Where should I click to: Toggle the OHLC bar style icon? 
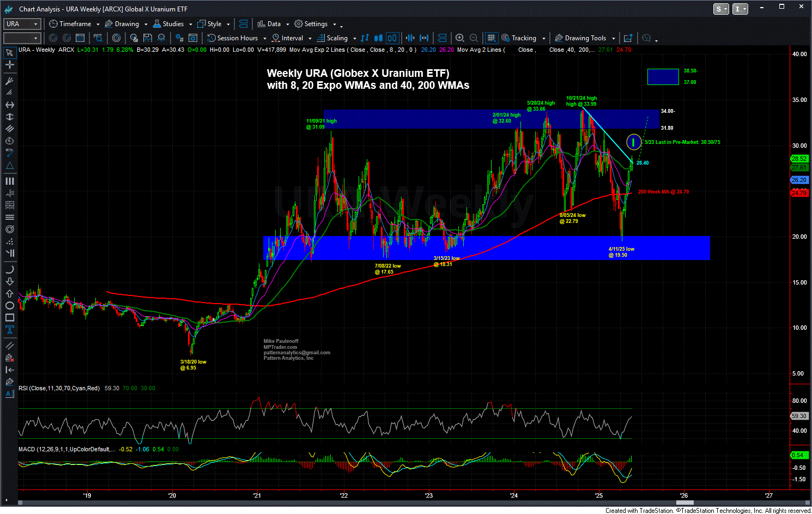coord(365,38)
